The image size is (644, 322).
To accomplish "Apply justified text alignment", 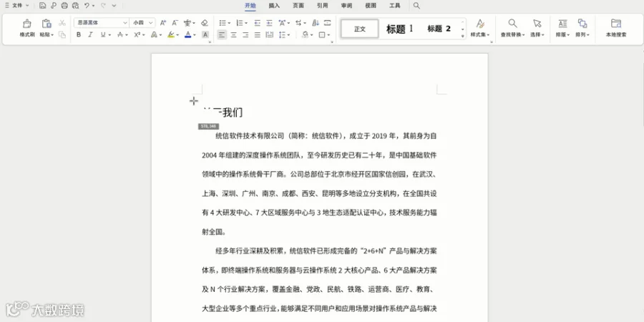I will coord(257,35).
